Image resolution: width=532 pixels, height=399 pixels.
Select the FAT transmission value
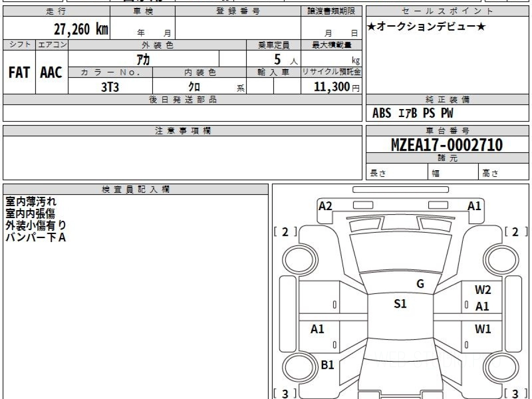[x=19, y=72]
